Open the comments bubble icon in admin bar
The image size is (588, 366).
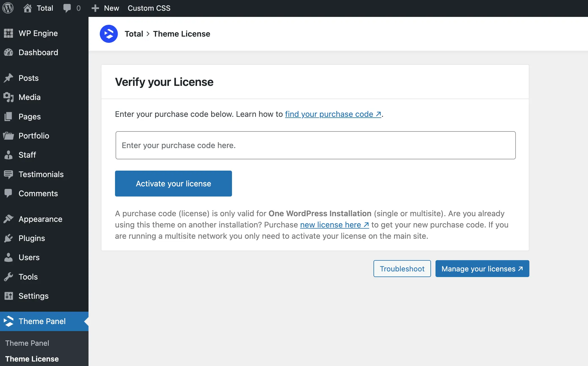tap(67, 8)
